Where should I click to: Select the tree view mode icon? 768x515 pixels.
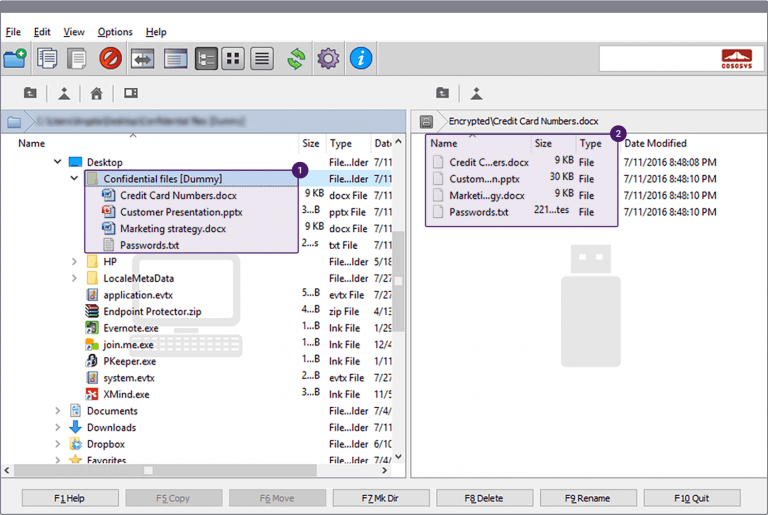[206, 59]
